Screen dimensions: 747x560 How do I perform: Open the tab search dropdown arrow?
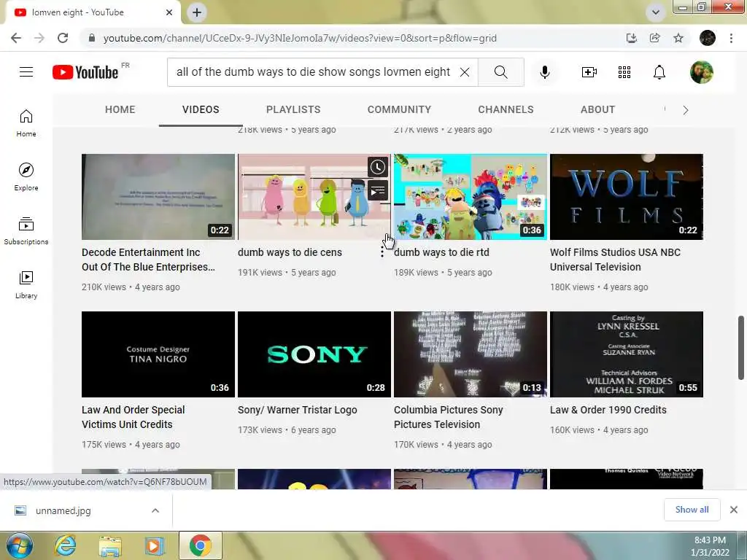tap(656, 12)
